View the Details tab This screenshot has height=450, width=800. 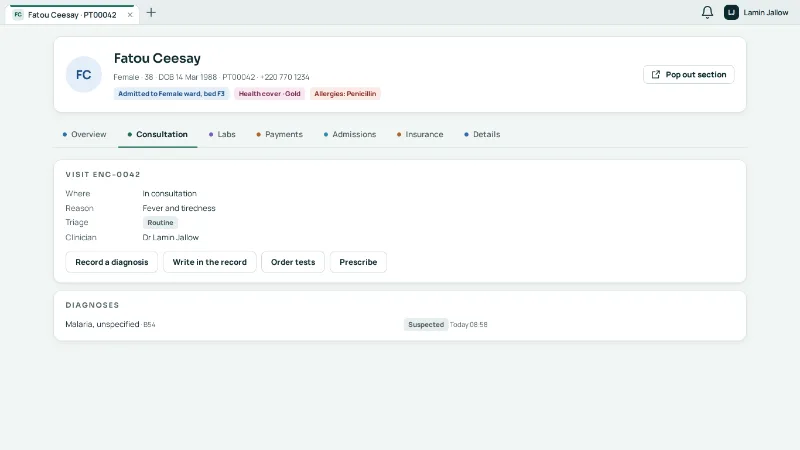tap(482, 134)
